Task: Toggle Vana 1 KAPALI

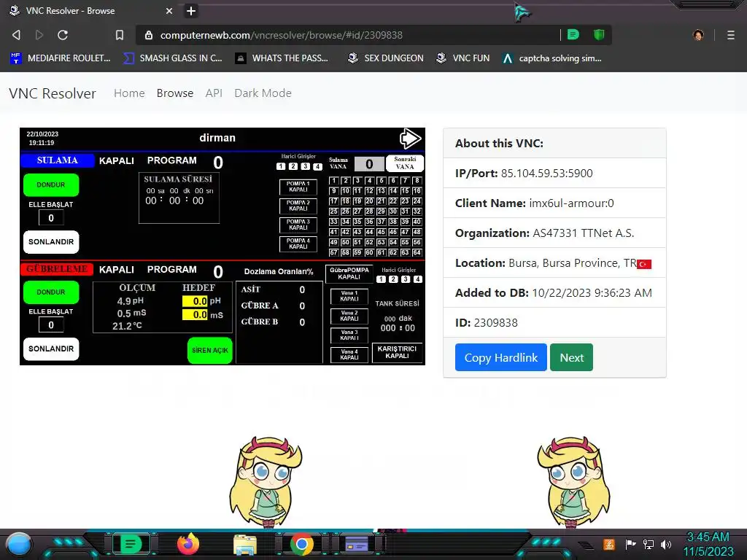Action: point(349,296)
